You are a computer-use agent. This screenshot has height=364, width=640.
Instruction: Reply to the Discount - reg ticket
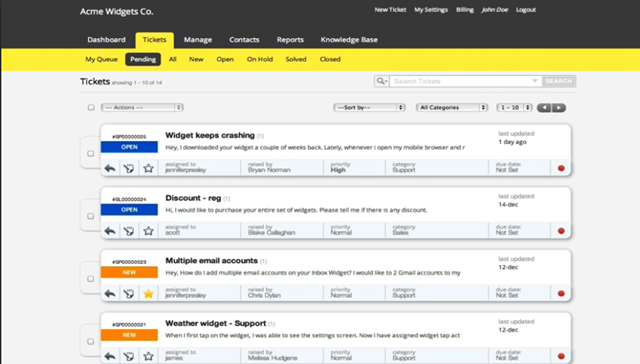point(110,231)
